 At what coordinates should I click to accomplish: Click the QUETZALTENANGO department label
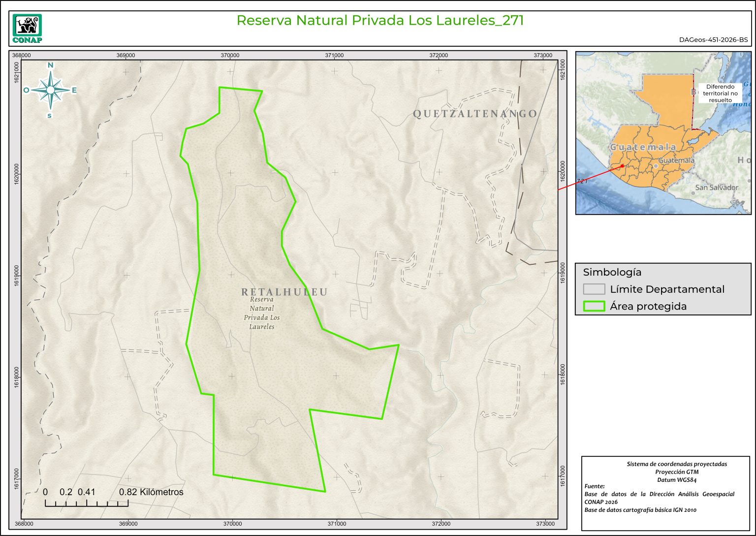click(475, 114)
